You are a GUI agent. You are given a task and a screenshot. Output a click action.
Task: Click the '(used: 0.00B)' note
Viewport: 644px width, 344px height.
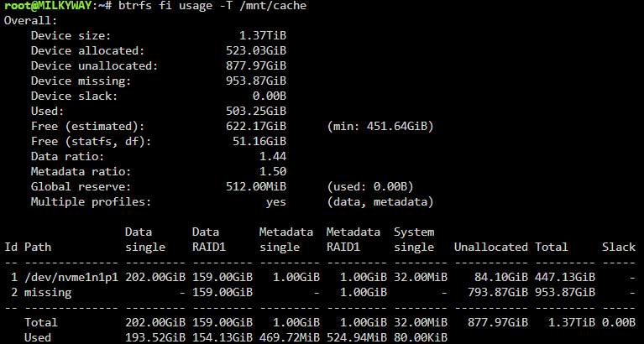tap(370, 187)
